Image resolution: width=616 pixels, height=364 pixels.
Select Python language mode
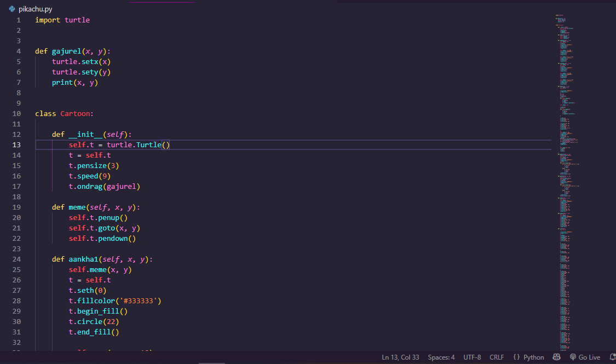click(533, 357)
